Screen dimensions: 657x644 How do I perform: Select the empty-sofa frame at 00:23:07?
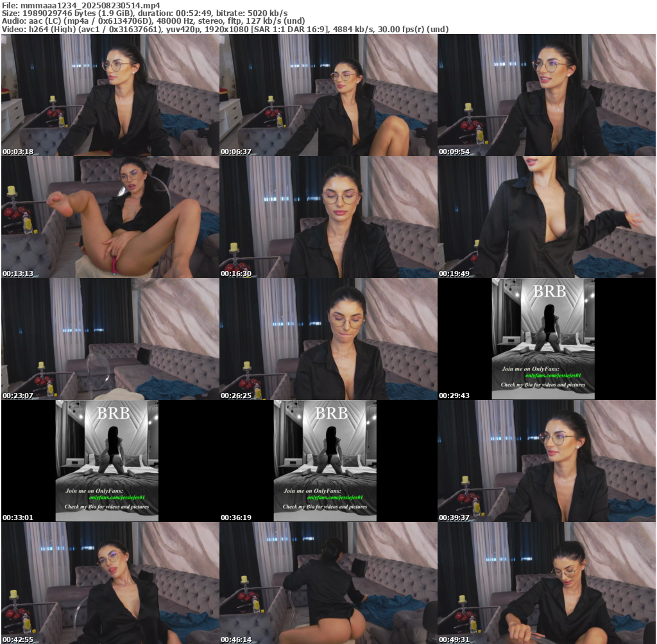[110, 339]
